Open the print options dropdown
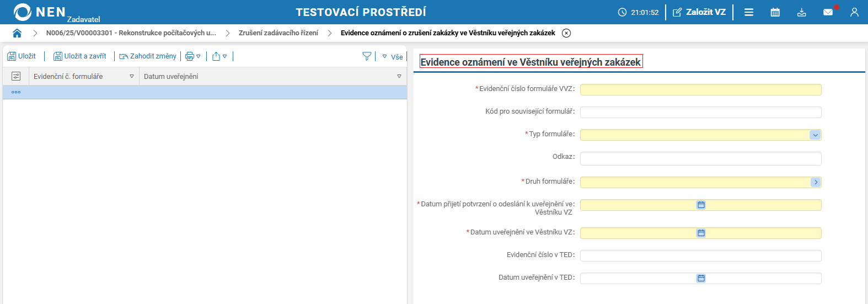This screenshot has width=868, height=304. pos(193,56)
